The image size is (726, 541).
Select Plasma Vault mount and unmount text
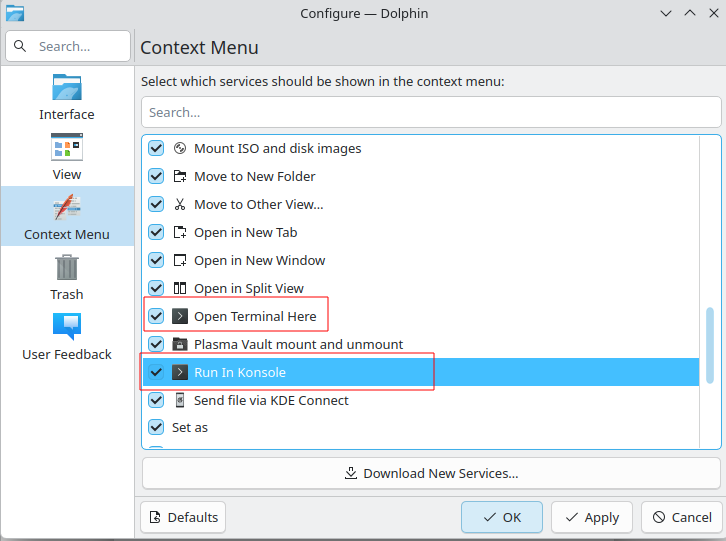pos(299,345)
